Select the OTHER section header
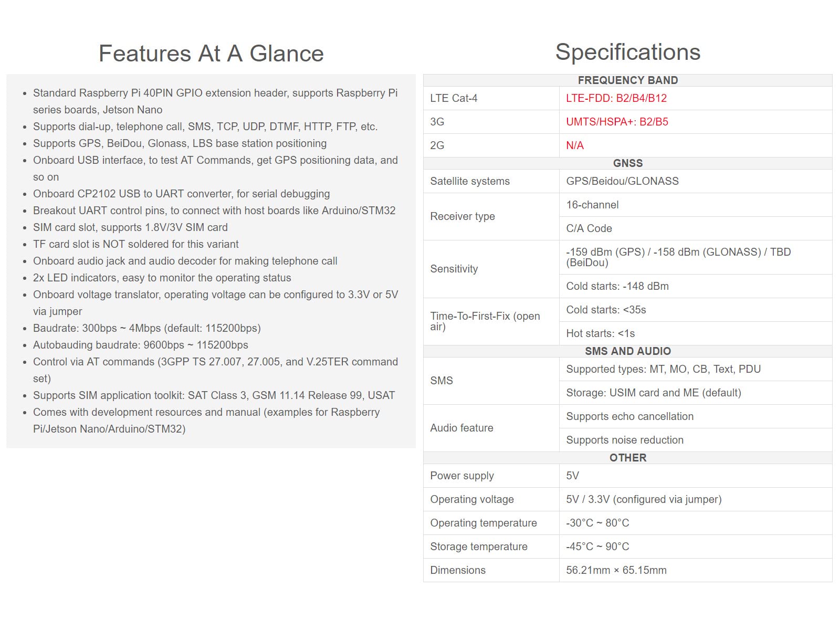Image resolution: width=840 pixels, height=630 pixels. 628,458
